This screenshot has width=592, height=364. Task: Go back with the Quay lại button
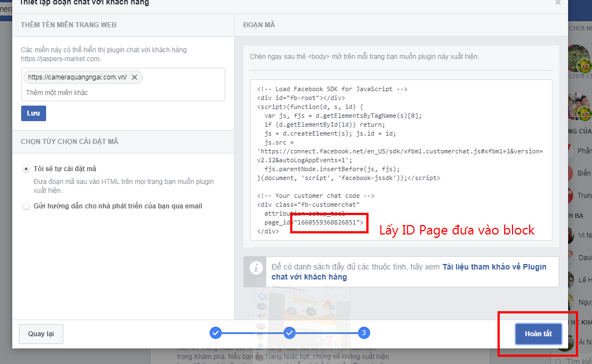coord(41,334)
